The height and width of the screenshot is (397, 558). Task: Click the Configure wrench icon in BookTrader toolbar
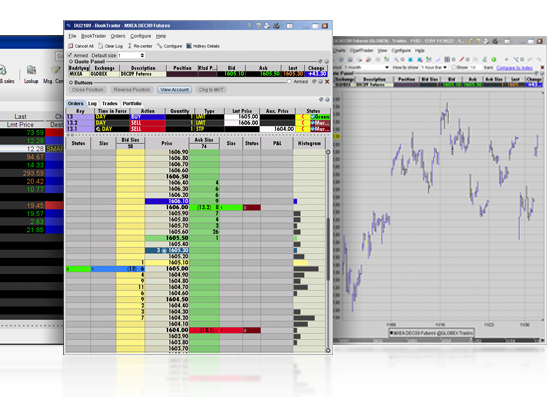(x=159, y=46)
